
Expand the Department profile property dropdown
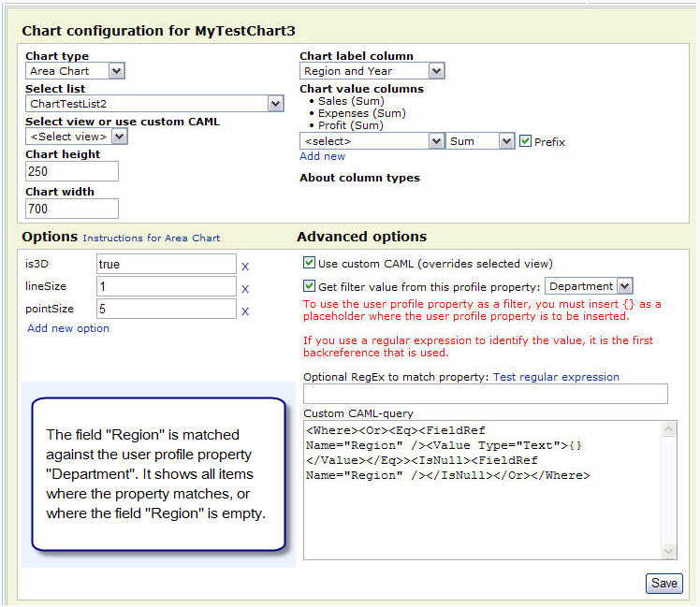coord(625,286)
